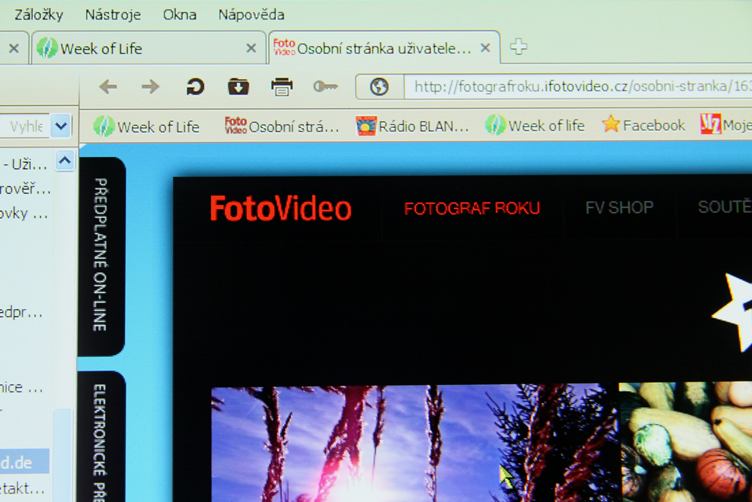Go back with the left arrow button
752x502 pixels.
click(x=108, y=87)
